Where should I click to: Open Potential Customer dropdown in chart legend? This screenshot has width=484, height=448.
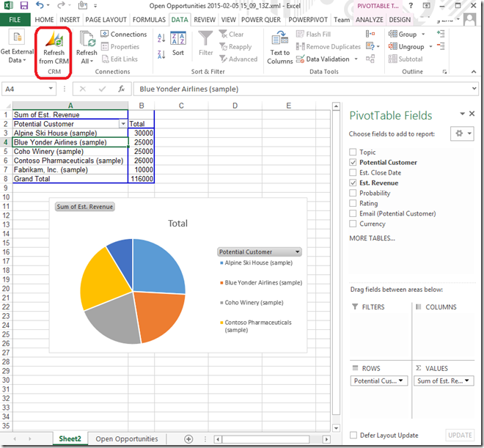(297, 251)
